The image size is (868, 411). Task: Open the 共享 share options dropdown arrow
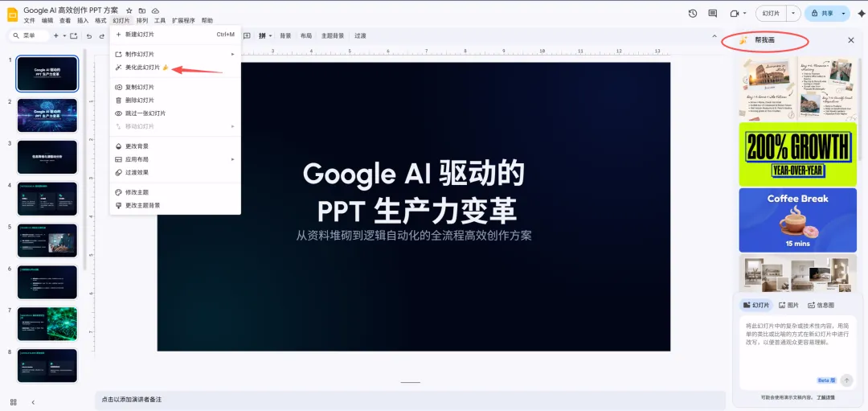[x=843, y=14]
